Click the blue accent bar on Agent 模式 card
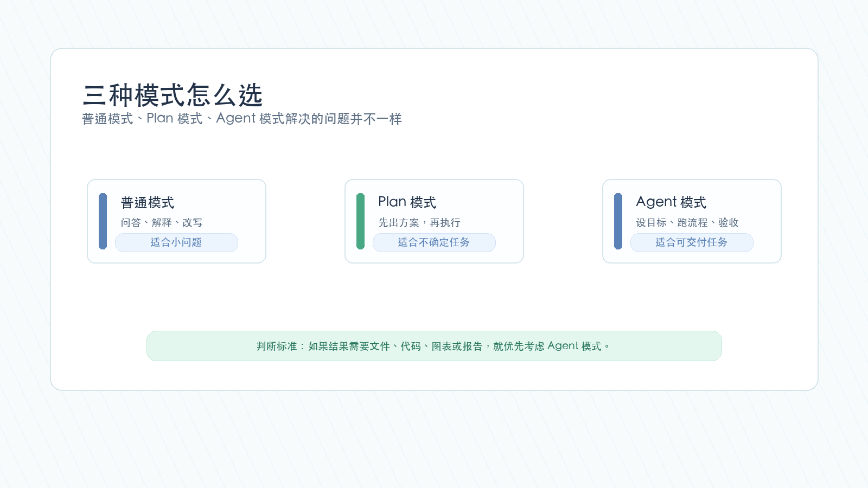The height and width of the screenshot is (488, 868). pos(618,221)
